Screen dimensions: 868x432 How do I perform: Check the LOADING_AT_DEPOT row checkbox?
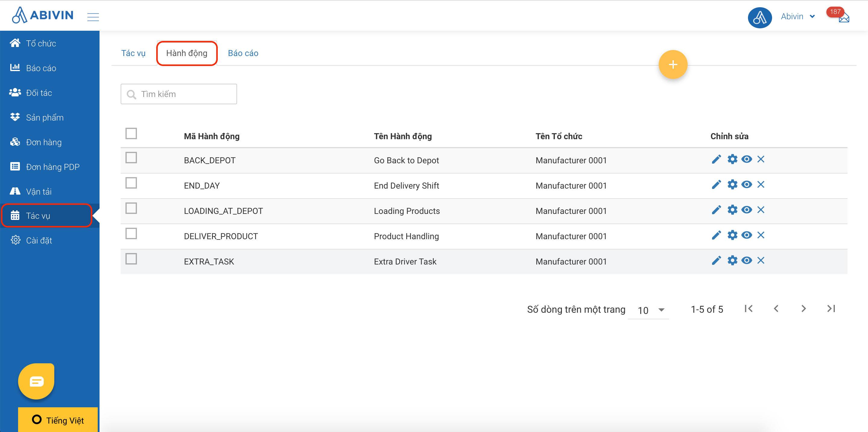click(x=131, y=208)
